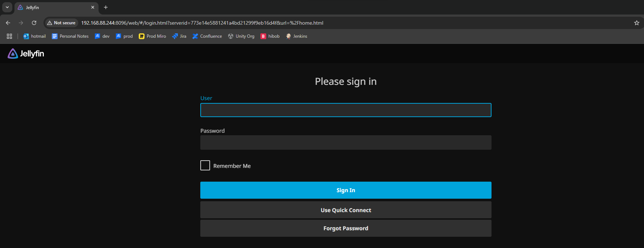Viewport: 644px width, 248px height.
Task: Focus the User input field
Action: 346,110
